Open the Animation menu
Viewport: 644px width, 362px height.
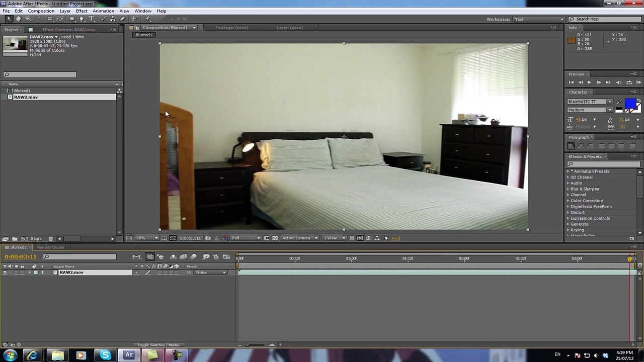(x=103, y=11)
